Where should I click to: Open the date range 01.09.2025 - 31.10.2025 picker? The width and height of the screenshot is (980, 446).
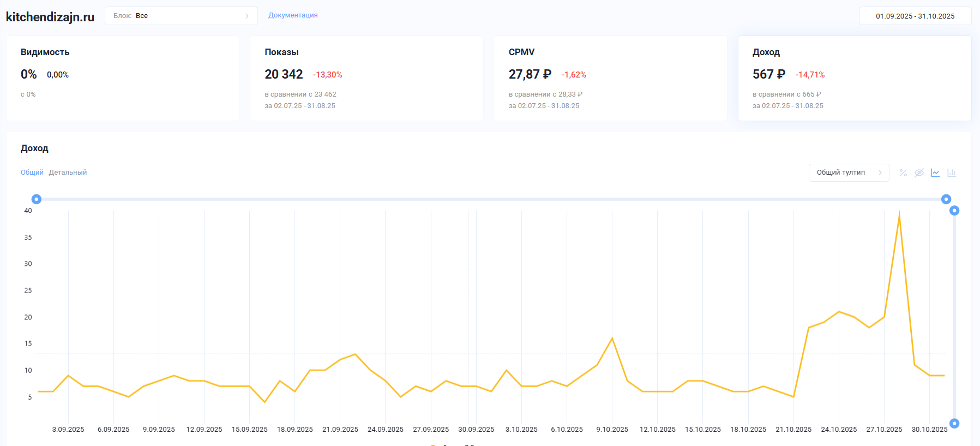click(915, 16)
